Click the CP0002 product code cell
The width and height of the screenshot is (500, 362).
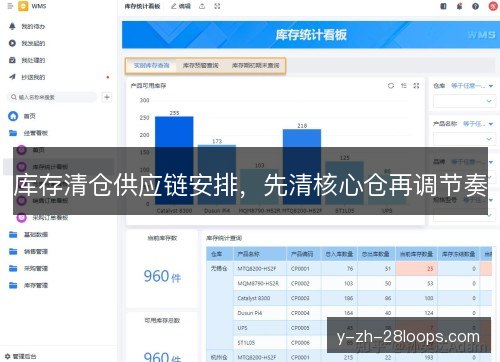click(x=303, y=284)
